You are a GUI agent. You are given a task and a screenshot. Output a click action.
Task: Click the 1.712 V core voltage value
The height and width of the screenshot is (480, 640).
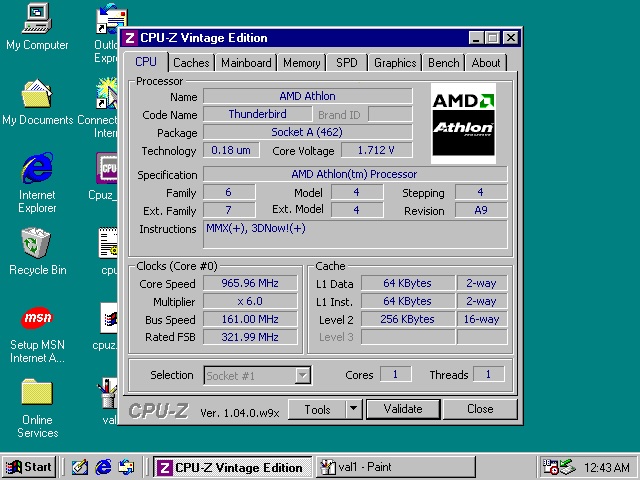[376, 150]
